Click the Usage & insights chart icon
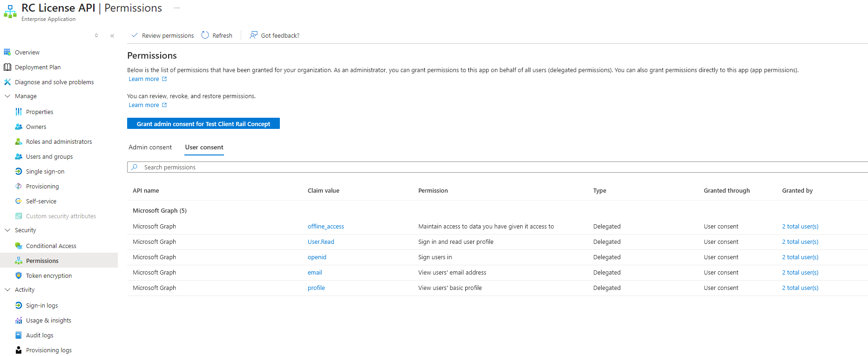 click(19, 320)
